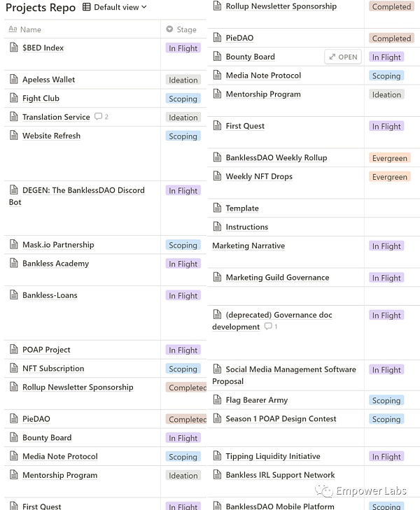Expand the Default view dropdown

[115, 7]
